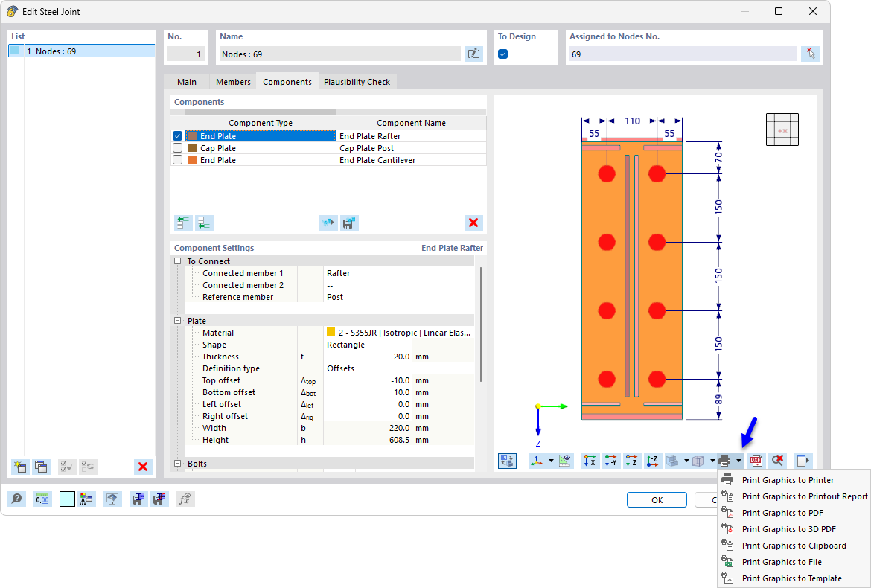Choose Print Graphics to Printout Report

[794, 496]
